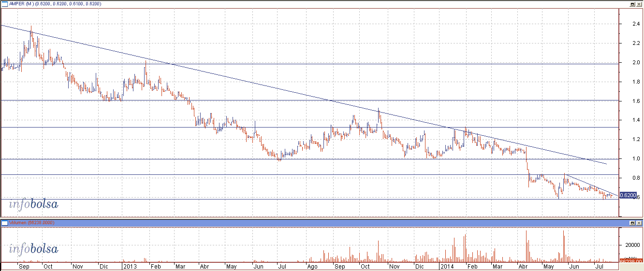Select the current price tag 0.6200
Screen dimensions: 644x271
tap(628, 195)
